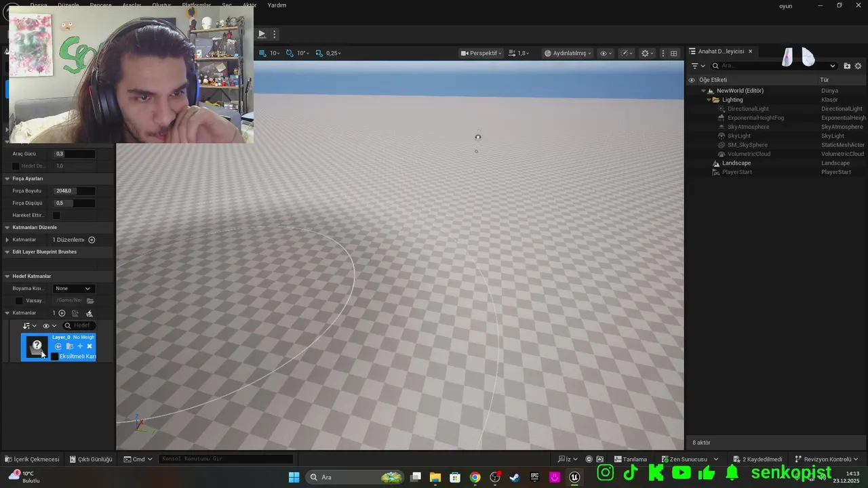This screenshot has width=868, height=488.
Task: Click the console command input field
Action: point(226,459)
